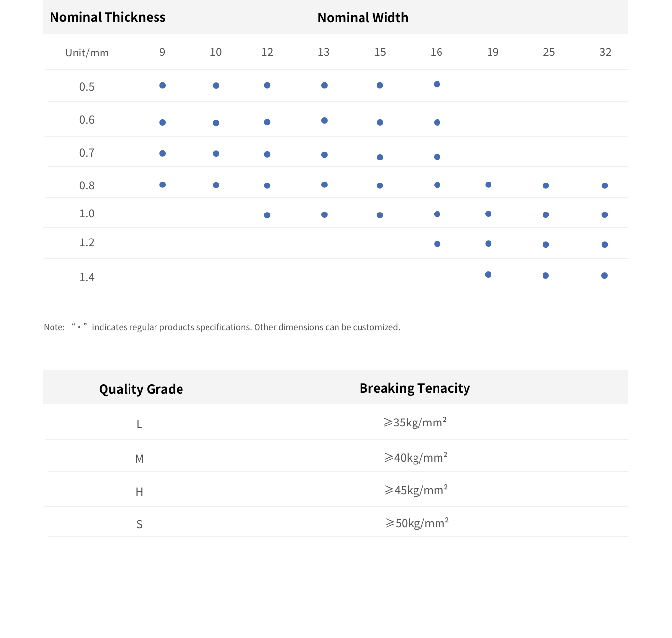Click the Nominal Width header
This screenshot has height=638, width=672.
click(363, 18)
